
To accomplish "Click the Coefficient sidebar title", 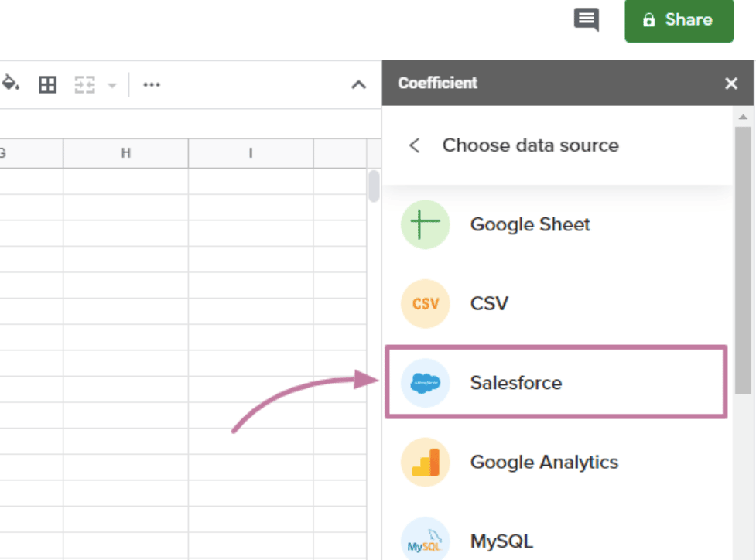I will (437, 83).
